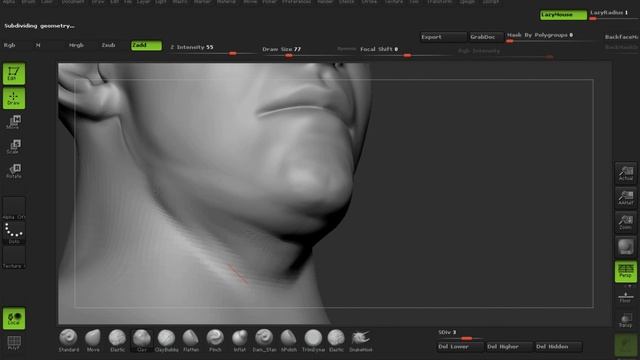
Task: Toggle the Dynamic draw size option
Action: click(x=346, y=49)
